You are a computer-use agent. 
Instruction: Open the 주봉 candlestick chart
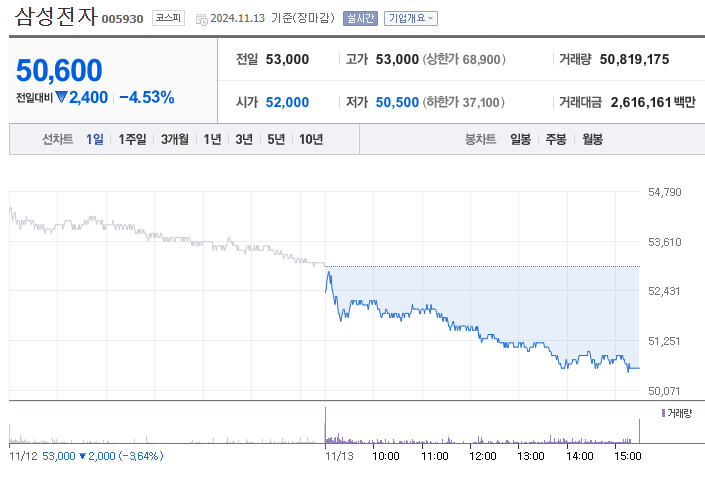[556, 139]
